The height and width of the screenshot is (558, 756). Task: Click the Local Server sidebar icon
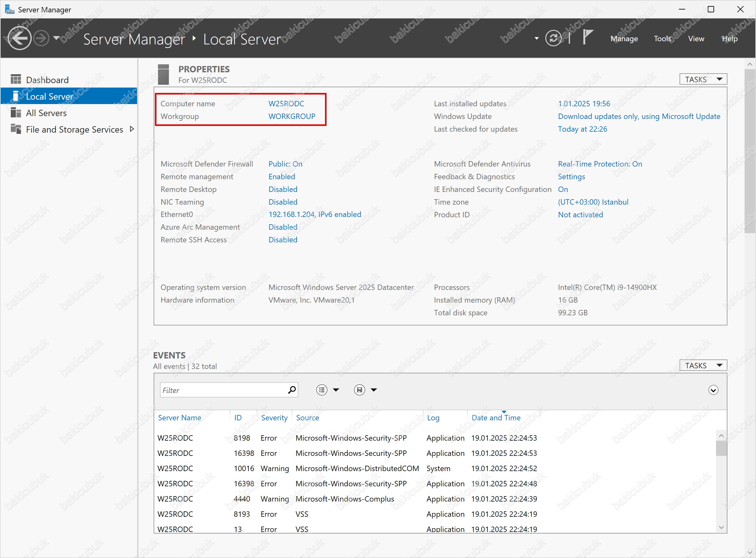pyautogui.click(x=15, y=96)
